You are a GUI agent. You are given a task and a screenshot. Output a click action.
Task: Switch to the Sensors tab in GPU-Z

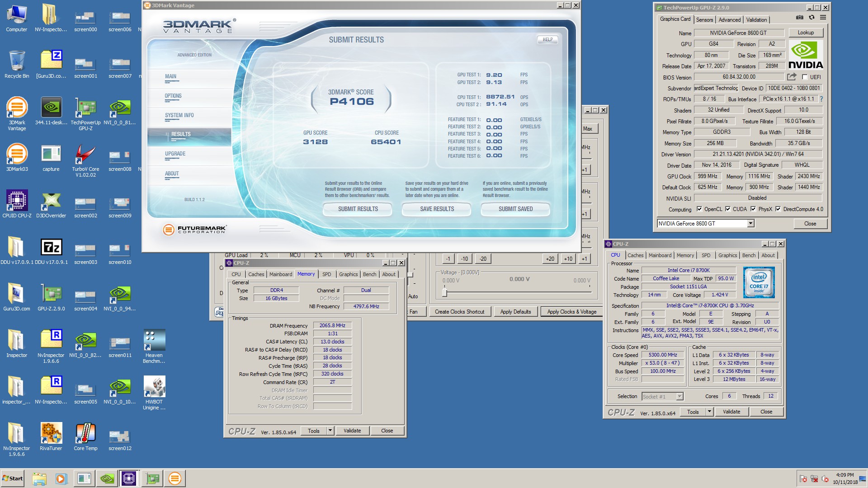[704, 19]
